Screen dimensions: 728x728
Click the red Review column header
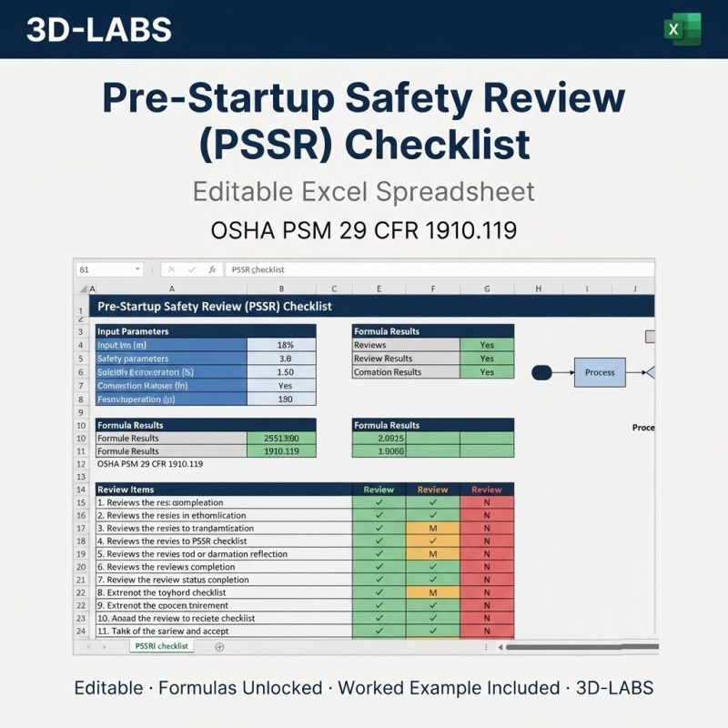click(487, 490)
